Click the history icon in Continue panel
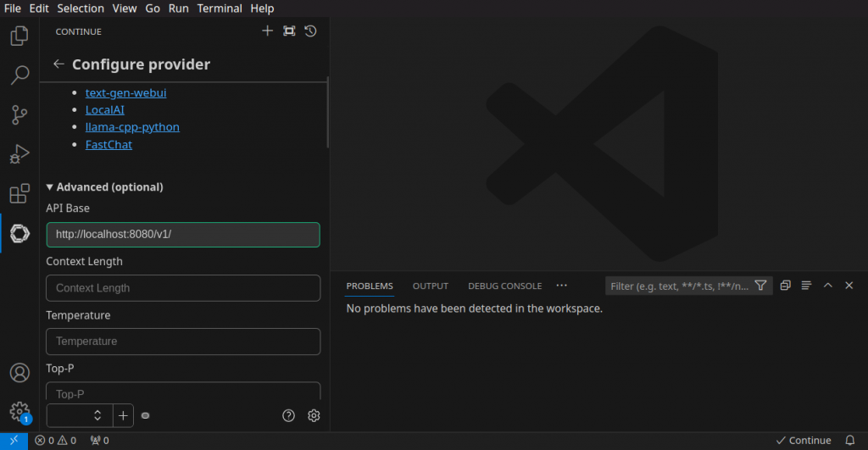The image size is (868, 450). pyautogui.click(x=311, y=31)
